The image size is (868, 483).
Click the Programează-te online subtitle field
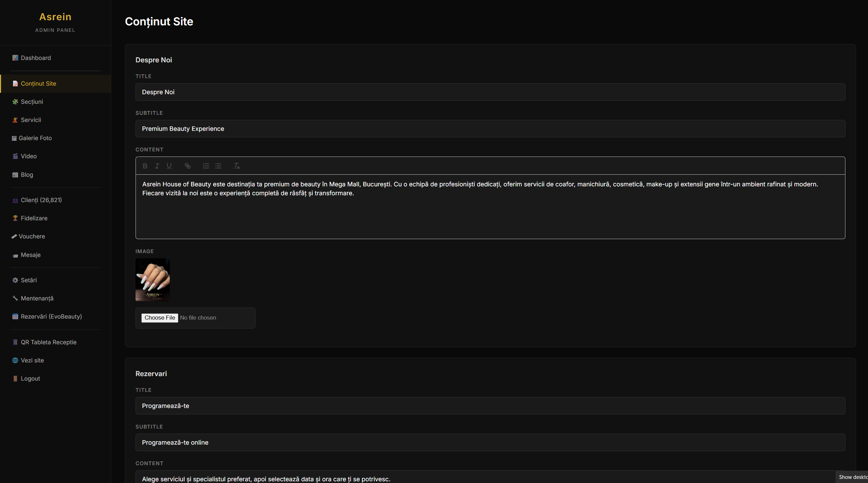pos(490,443)
